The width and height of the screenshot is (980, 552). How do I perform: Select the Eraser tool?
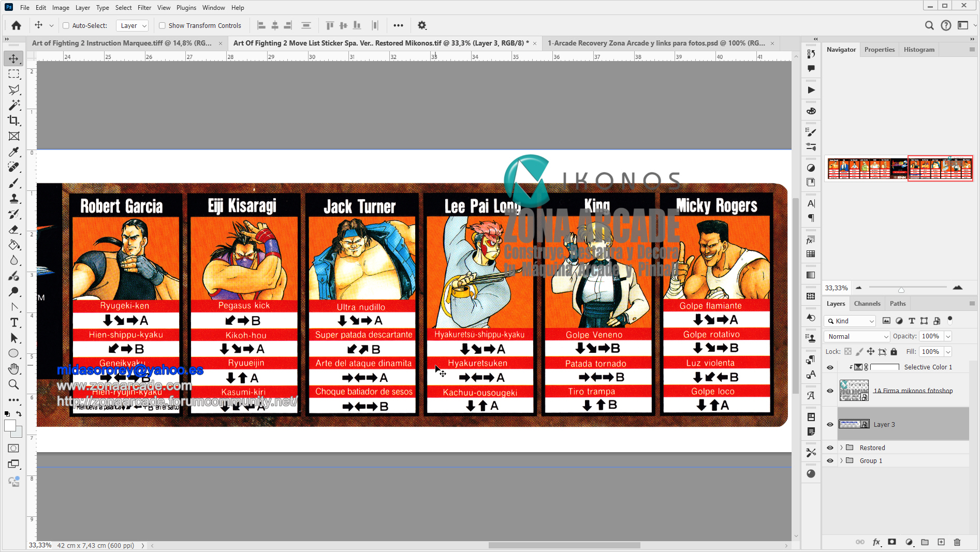tap(14, 229)
